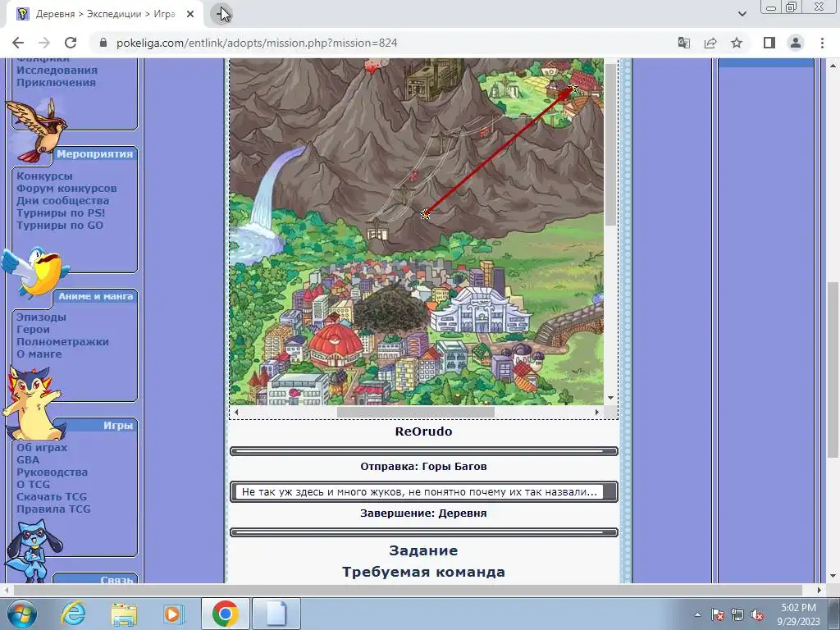Open Форум конкурсов link
The image size is (840, 630).
[x=66, y=188]
